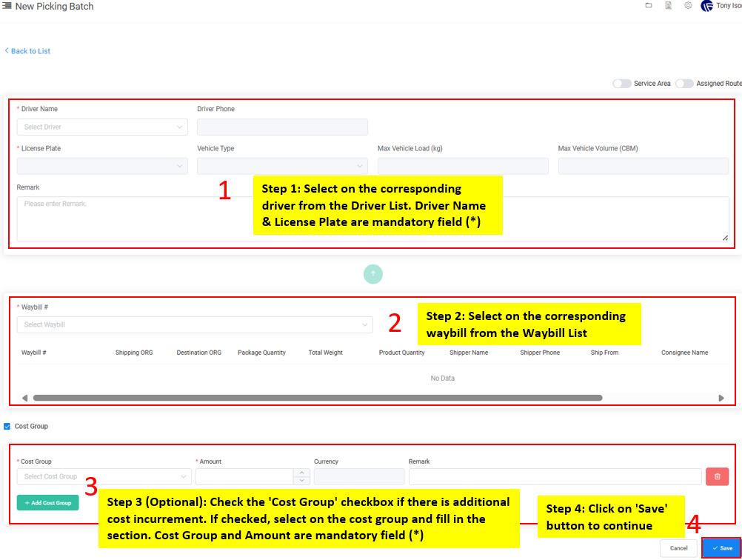Delete the cost group row with trash icon
Image resolution: width=742 pixels, height=560 pixels.
coord(717,476)
